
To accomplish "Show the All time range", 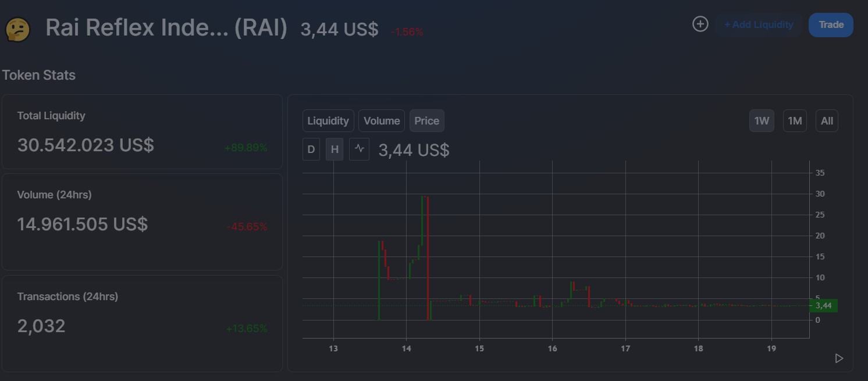I will [x=827, y=121].
